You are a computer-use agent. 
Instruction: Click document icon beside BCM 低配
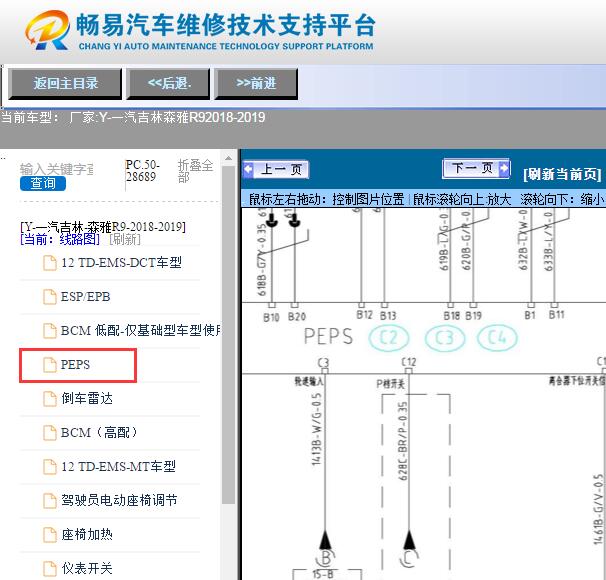coord(49,331)
